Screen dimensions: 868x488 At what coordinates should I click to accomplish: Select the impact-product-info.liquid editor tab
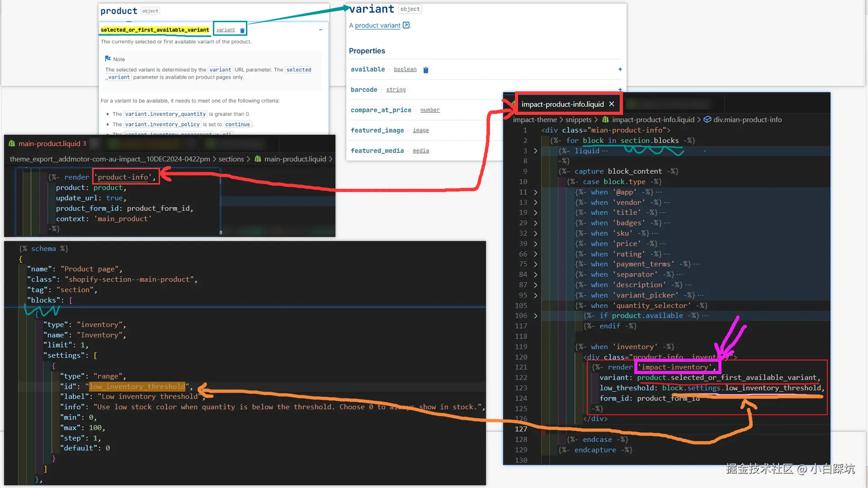(x=562, y=104)
